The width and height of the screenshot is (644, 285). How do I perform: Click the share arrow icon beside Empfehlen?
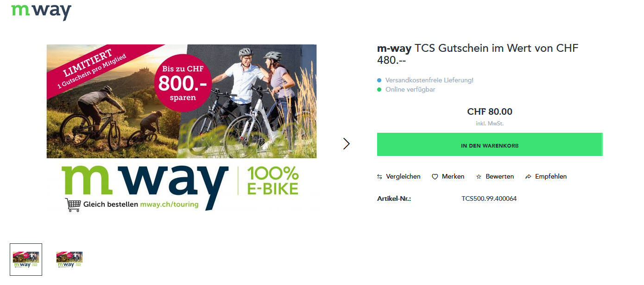(528, 177)
